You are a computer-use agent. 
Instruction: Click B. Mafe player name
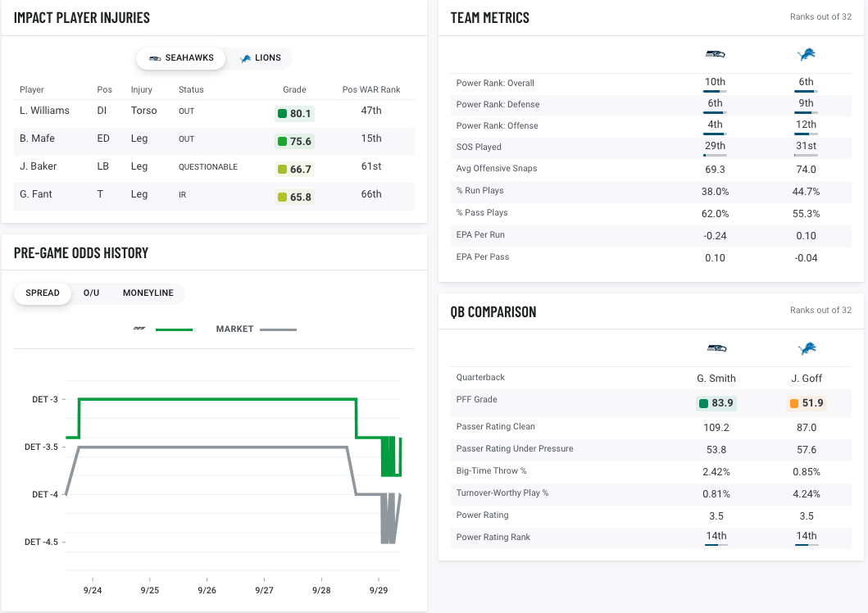(37, 138)
